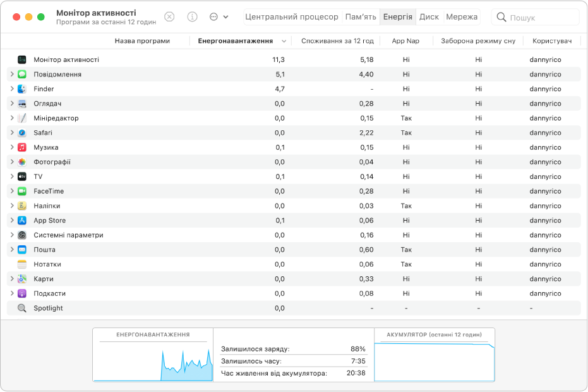The image size is (588, 392).
Task: Click the Notes (Нотатки) app icon
Action: [22, 264]
